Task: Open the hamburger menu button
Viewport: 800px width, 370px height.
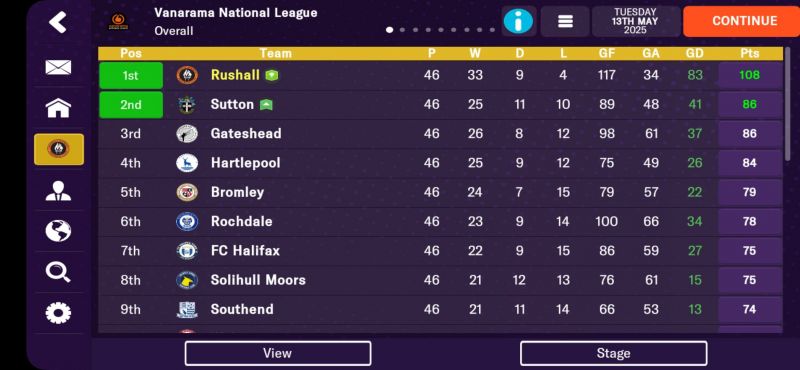Action: (x=565, y=21)
